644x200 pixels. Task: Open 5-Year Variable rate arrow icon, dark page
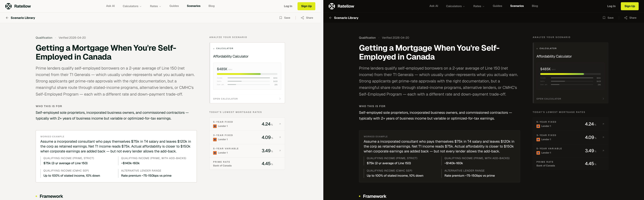tap(603, 151)
